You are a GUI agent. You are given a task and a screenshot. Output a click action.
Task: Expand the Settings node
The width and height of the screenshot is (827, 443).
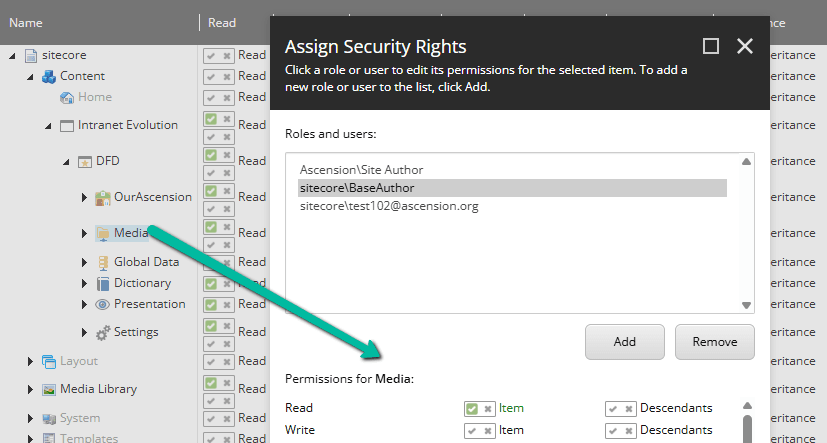click(84, 332)
